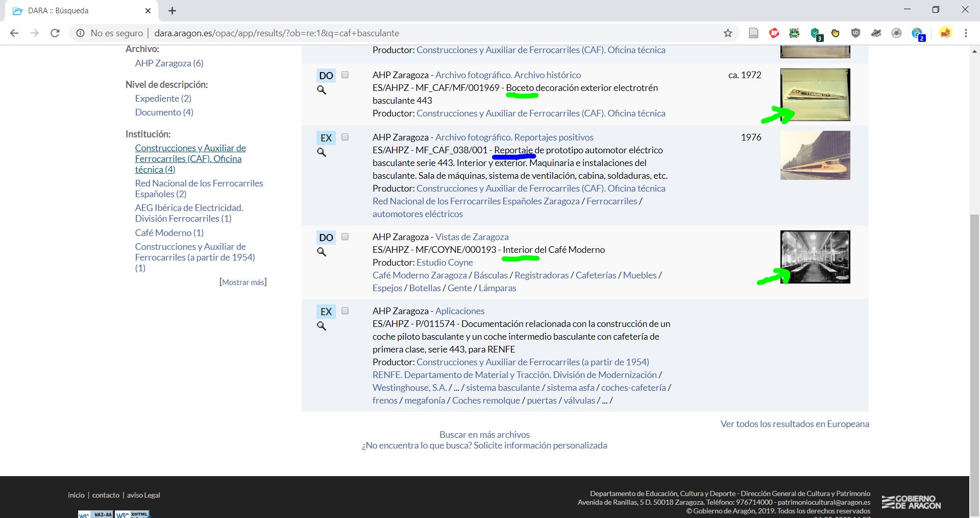Open the footer 'contacto' link
The image size is (980, 518).
(x=106, y=495)
